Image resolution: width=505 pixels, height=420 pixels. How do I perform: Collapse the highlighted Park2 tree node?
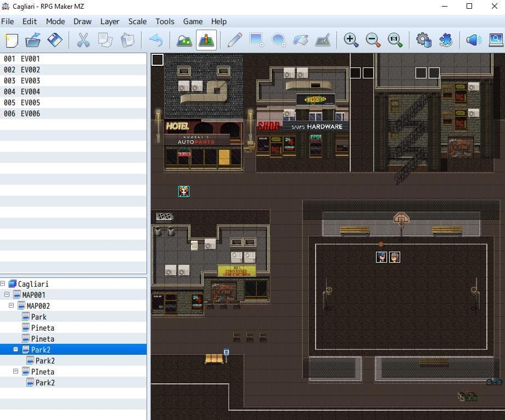[x=15, y=349]
